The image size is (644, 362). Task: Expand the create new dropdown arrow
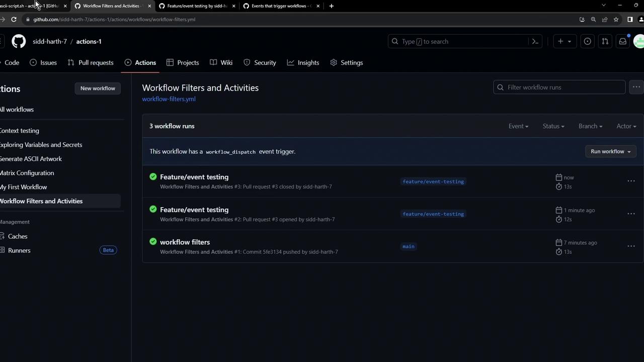coord(570,42)
